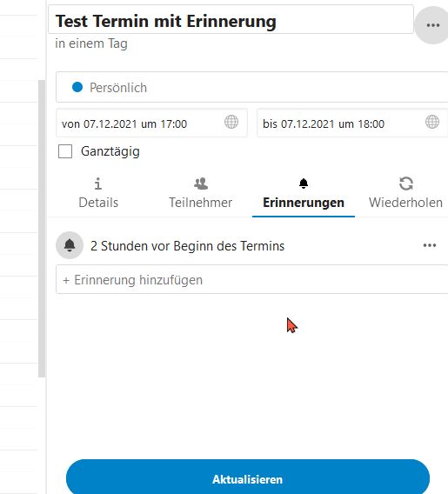Open the Persönlich calendar dropdown
The height and width of the screenshot is (494, 448).
[252, 87]
